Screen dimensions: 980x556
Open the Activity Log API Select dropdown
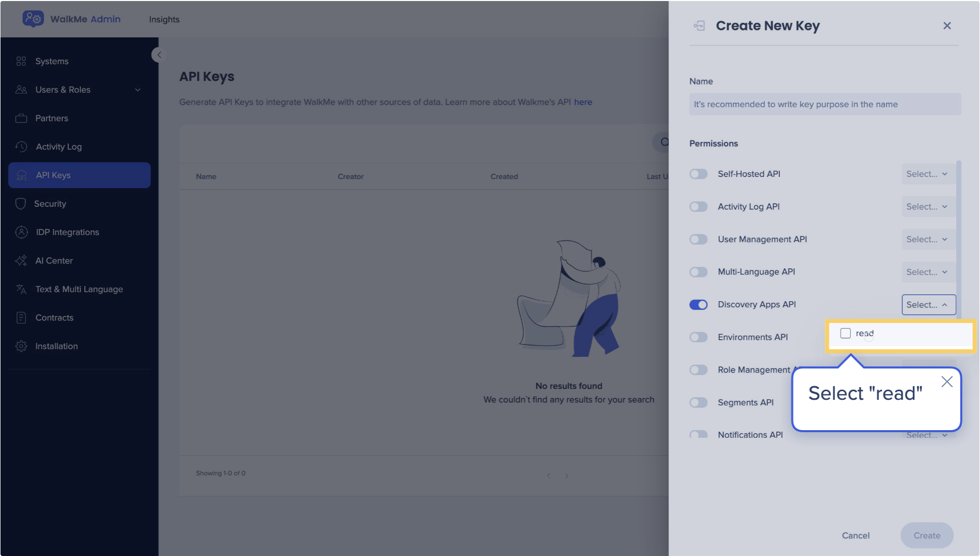928,207
